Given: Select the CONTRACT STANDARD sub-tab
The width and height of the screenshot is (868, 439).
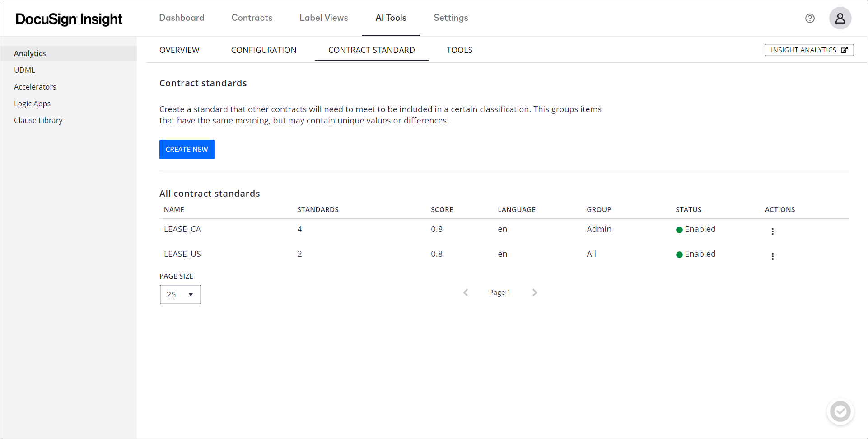Looking at the screenshot, I should pos(371,50).
